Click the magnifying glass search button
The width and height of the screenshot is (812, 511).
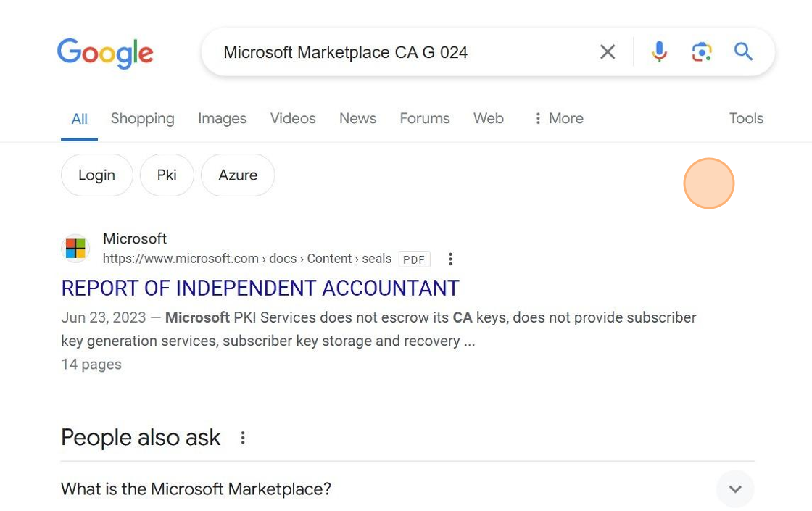point(743,52)
